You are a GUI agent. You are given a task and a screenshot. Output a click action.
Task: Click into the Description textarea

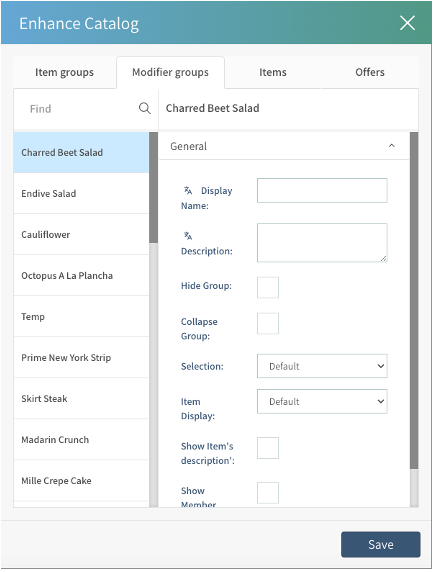pos(322,243)
